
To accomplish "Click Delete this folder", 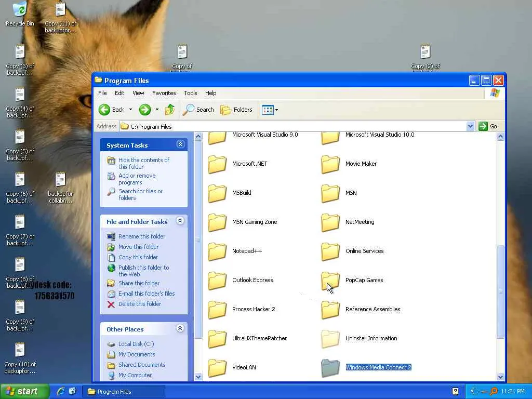I will click(x=140, y=304).
